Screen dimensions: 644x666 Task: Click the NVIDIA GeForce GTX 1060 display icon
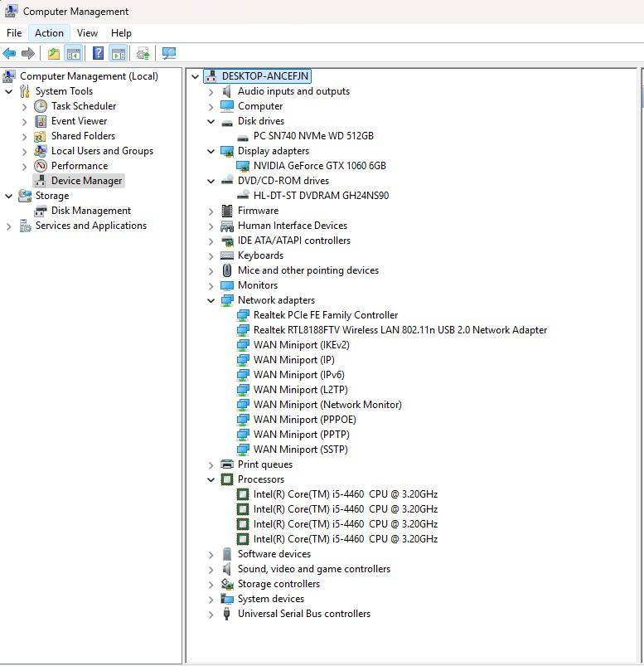(243, 166)
